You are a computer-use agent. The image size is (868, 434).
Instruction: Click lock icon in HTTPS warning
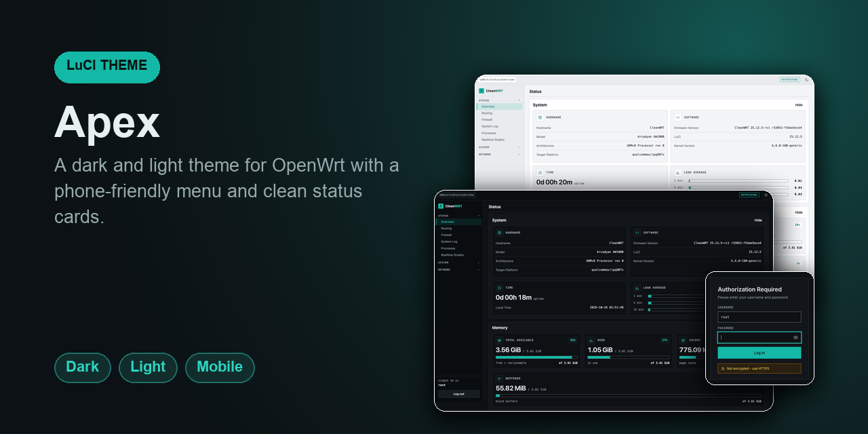click(724, 369)
